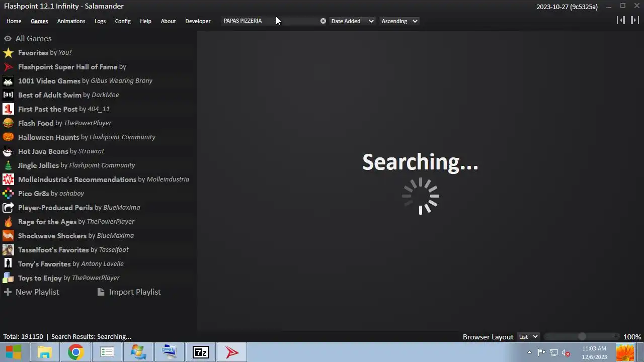The width and height of the screenshot is (644, 362).
Task: Click the Halloween Haunts pumpkin icon
Action: 8,137
